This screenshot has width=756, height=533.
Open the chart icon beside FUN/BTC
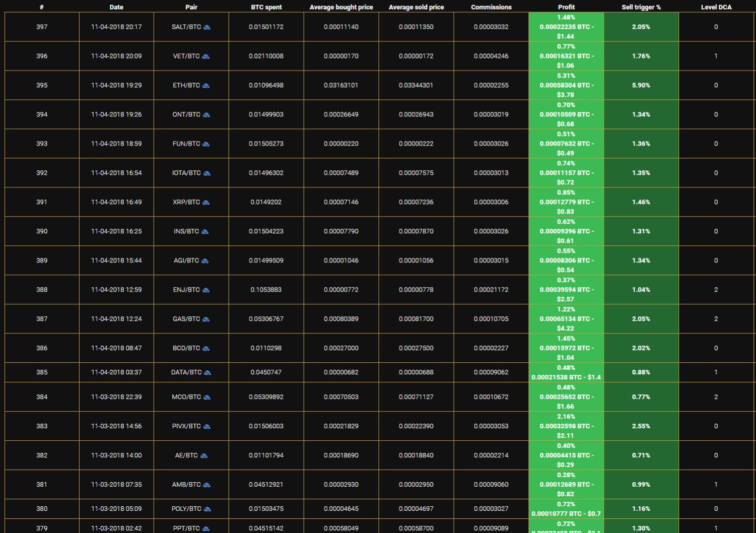206,144
